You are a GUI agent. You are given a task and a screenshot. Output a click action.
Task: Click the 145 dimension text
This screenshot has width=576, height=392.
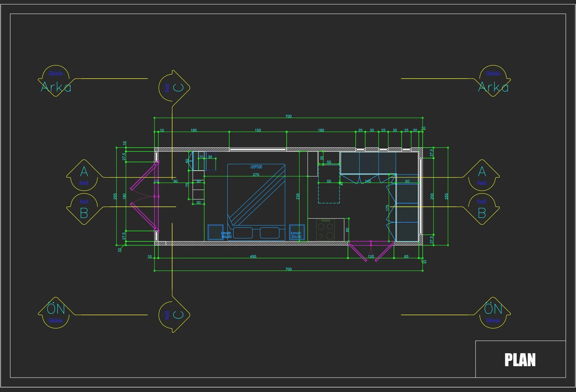pos(368,181)
